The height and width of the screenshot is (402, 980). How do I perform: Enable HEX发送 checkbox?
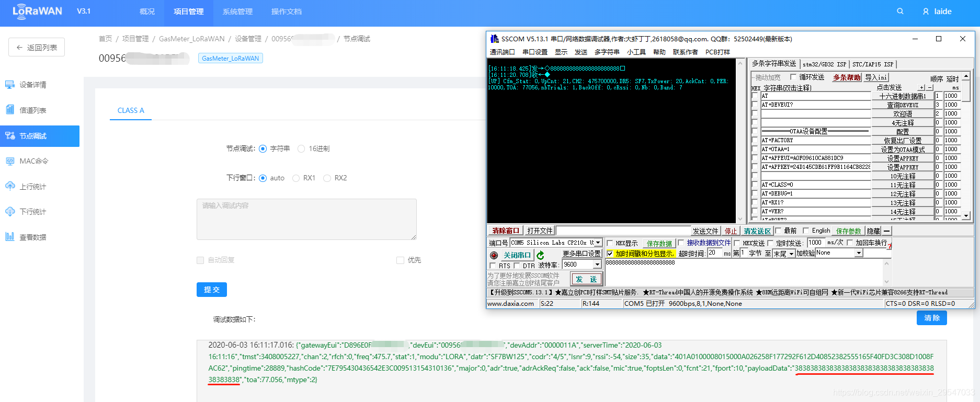pos(737,243)
